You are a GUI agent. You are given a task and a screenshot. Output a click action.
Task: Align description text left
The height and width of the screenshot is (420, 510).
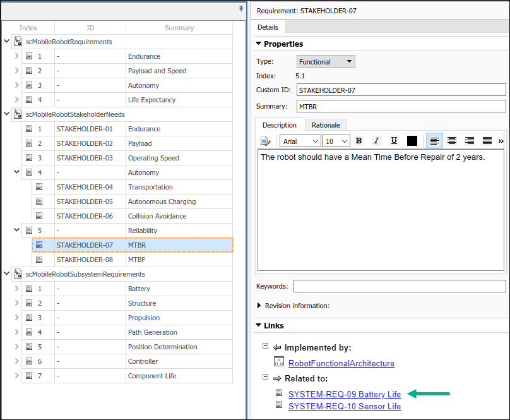click(434, 141)
